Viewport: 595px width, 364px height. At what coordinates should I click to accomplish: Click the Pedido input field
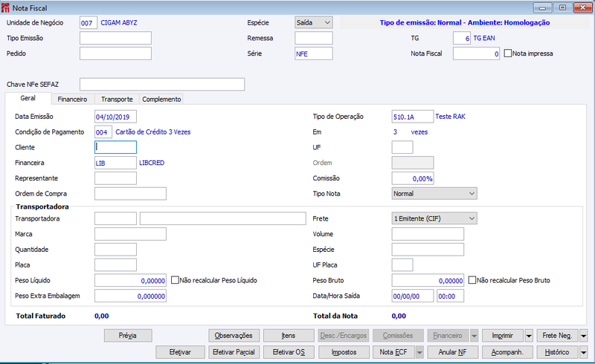coord(115,53)
